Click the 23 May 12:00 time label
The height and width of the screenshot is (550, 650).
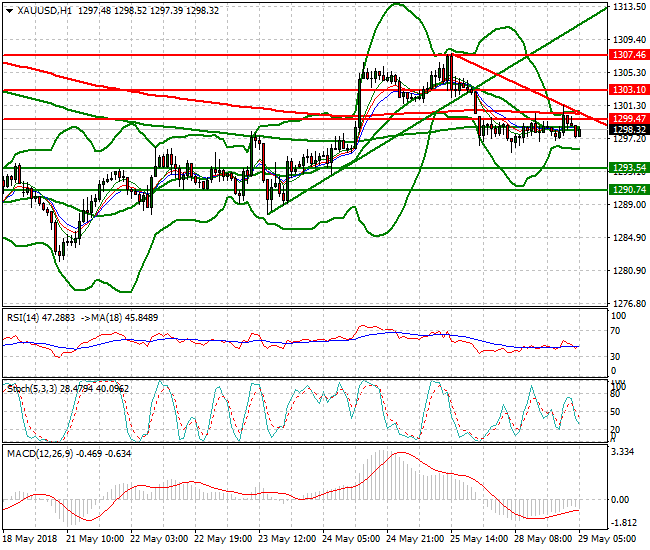(x=287, y=539)
